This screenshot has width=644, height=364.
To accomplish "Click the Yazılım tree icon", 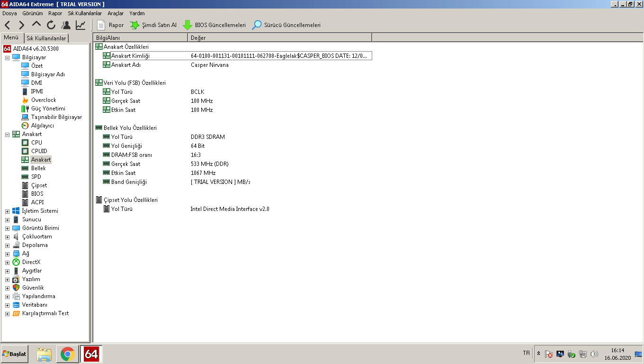I will point(16,279).
